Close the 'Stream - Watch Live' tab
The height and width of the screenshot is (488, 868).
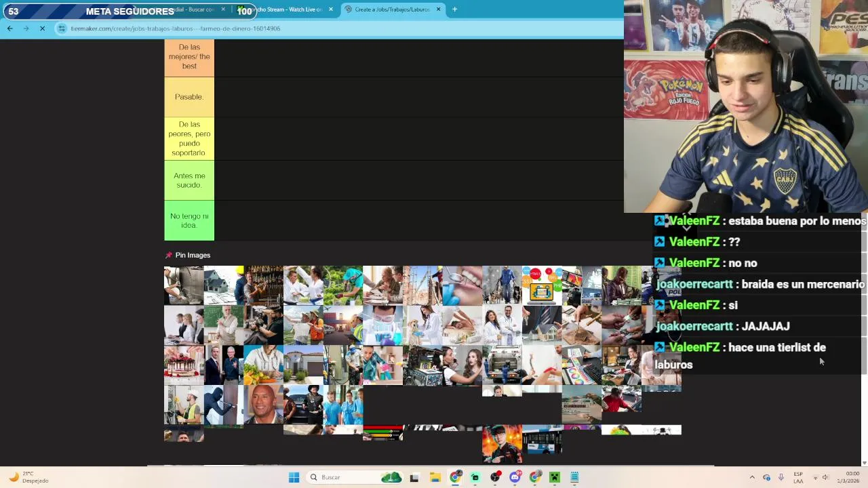[331, 9]
